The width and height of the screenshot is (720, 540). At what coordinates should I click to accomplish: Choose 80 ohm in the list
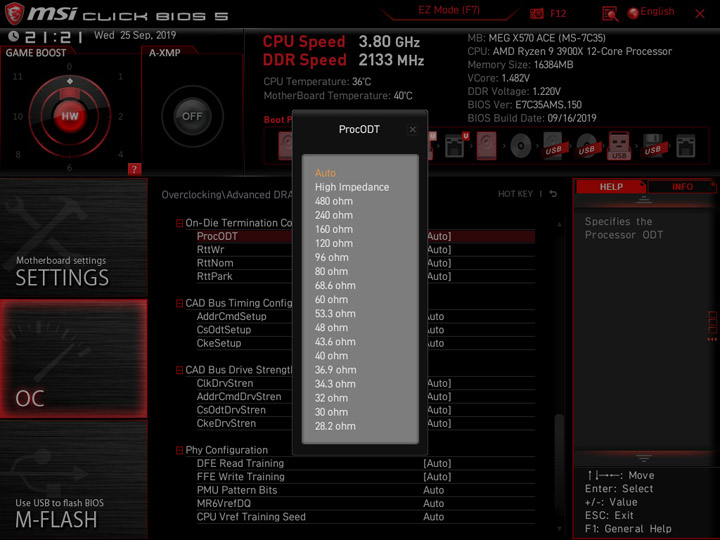click(x=331, y=272)
